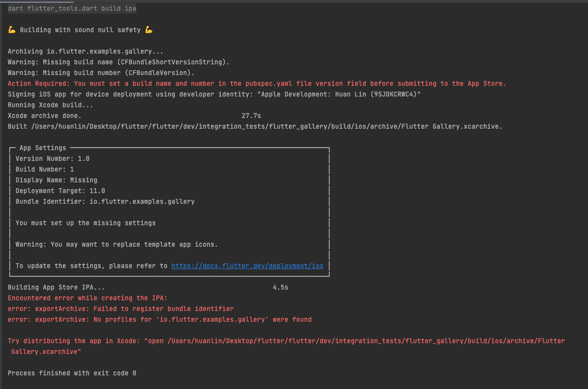588x389 pixels.
Task: Click the 'App Settings' box header
Action: coord(42,148)
